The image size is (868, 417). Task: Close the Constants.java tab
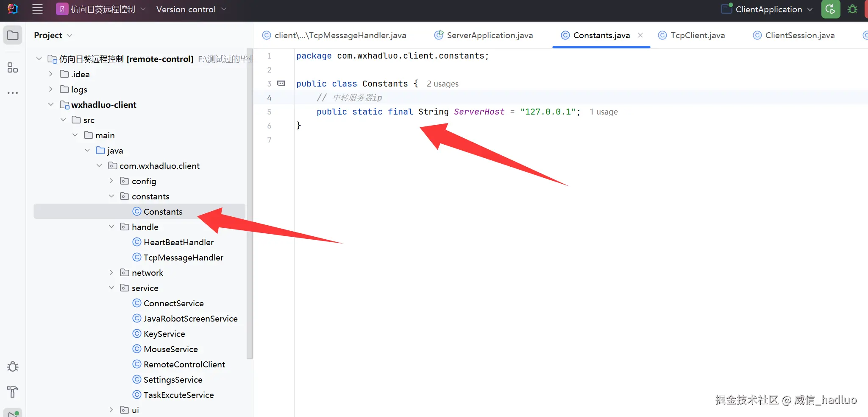tap(640, 35)
